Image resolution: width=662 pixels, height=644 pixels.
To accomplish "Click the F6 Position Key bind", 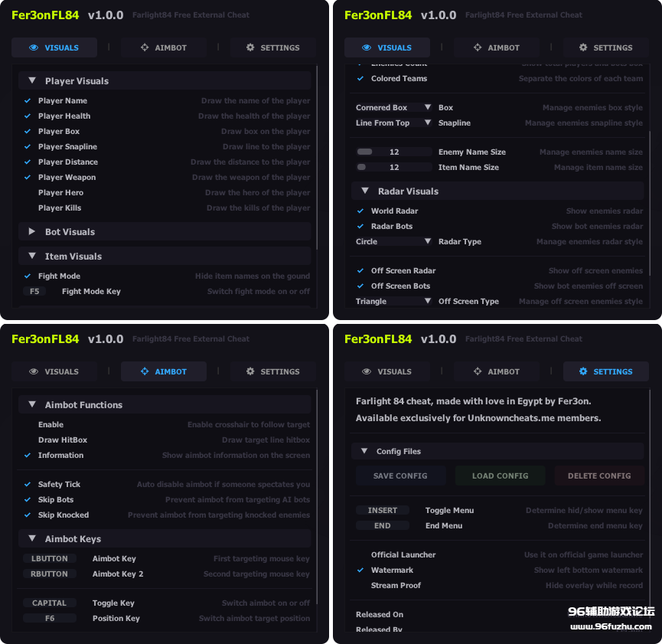I will click(x=50, y=618).
